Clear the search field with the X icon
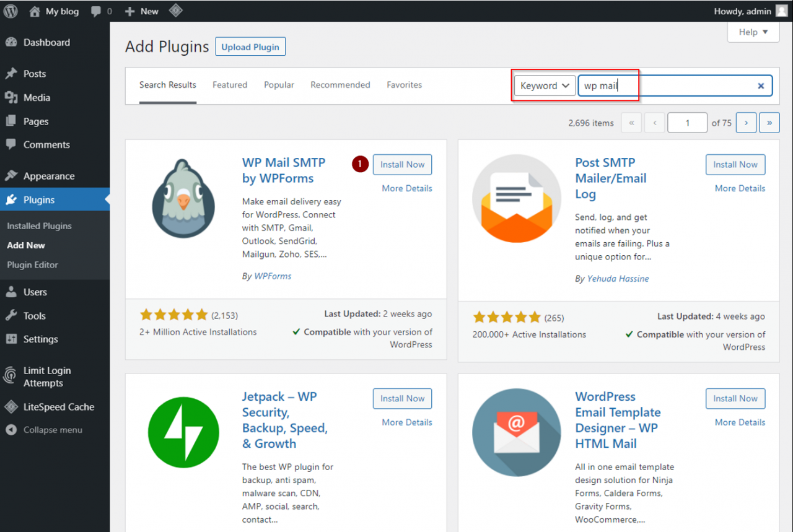The height and width of the screenshot is (532, 793). coord(761,86)
